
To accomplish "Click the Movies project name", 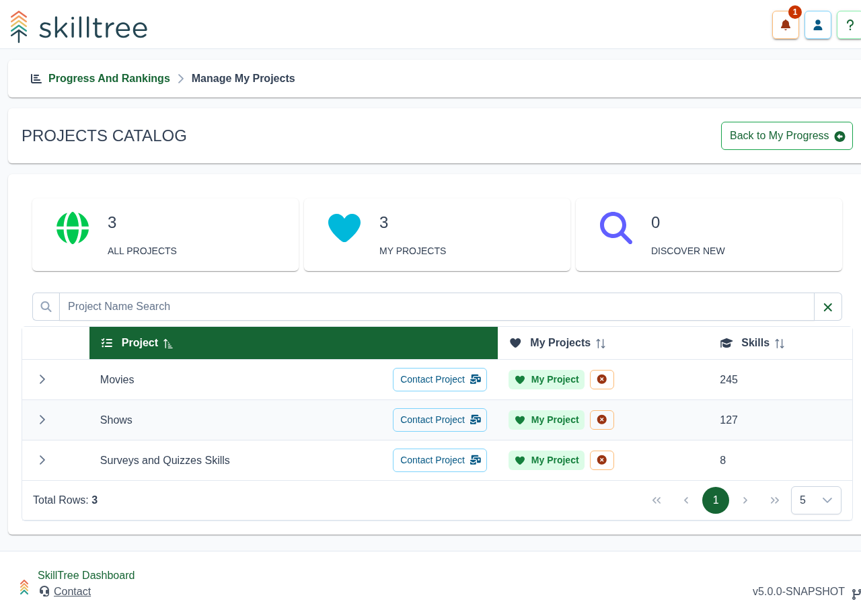I will point(117,379).
